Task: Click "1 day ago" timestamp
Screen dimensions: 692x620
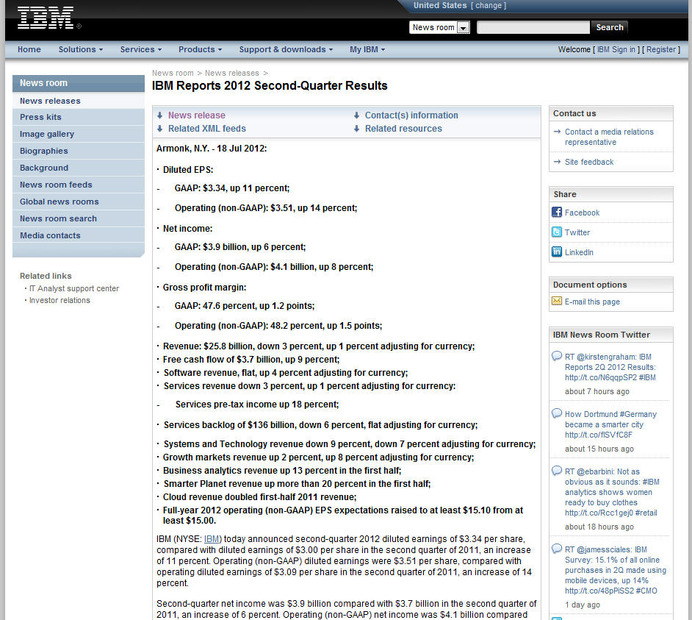Action: [583, 605]
